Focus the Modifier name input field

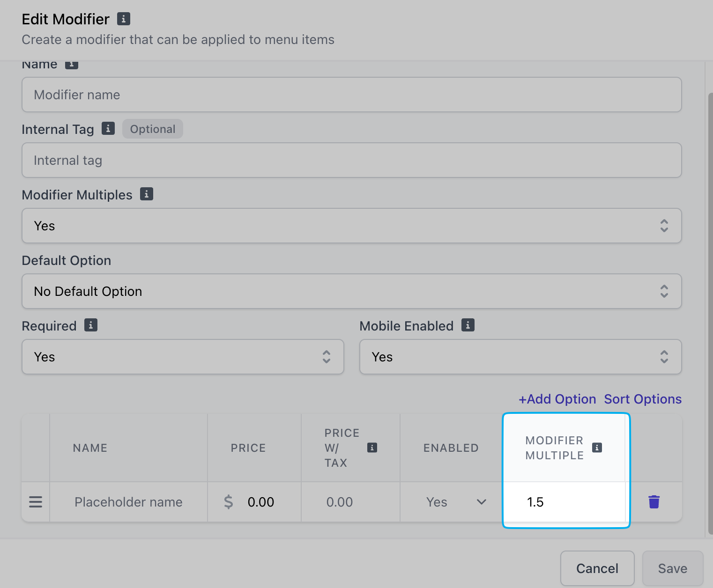pyautogui.click(x=352, y=95)
